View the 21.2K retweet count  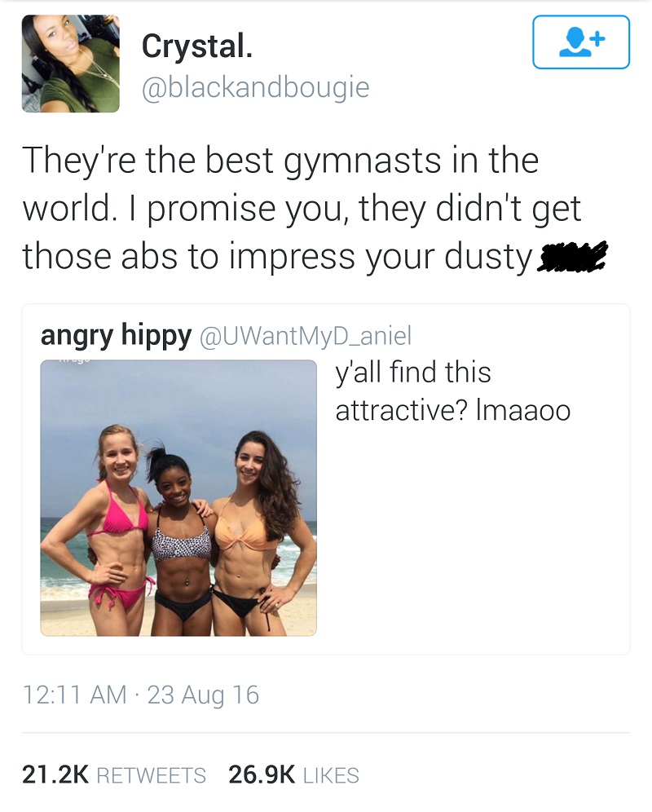55,774
